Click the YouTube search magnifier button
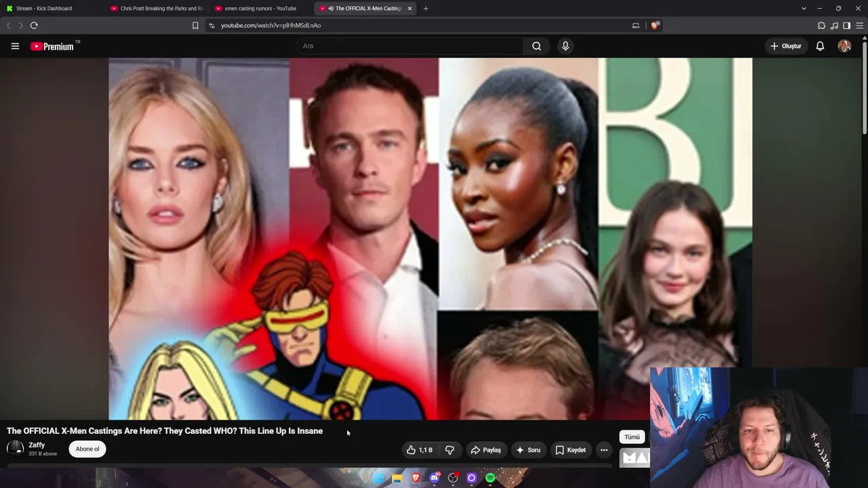868x488 pixels. [536, 46]
